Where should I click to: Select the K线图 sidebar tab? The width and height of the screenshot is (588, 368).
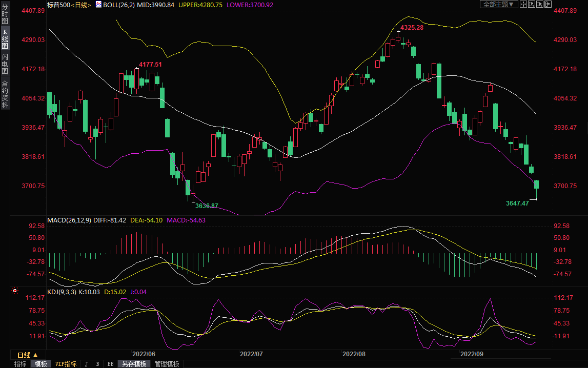[x=5, y=39]
